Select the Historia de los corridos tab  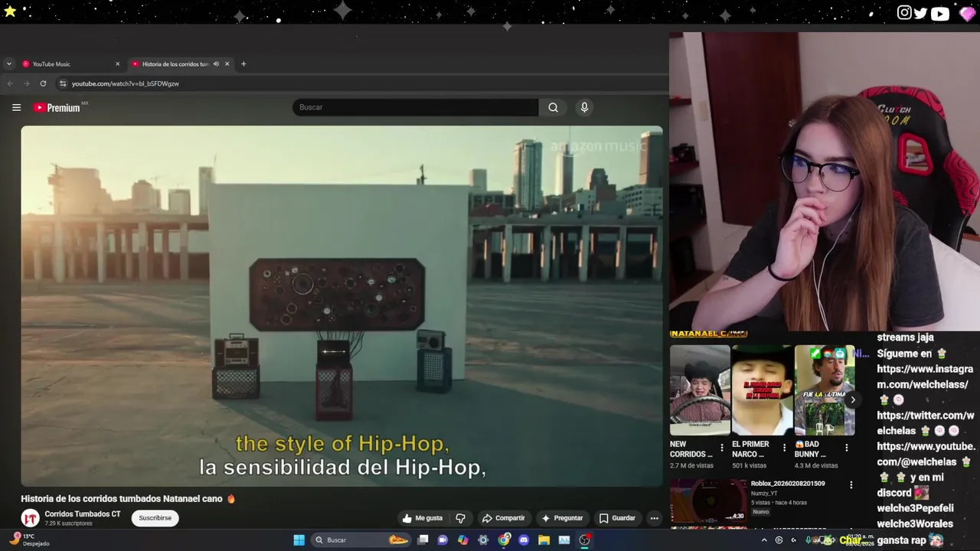[180, 64]
